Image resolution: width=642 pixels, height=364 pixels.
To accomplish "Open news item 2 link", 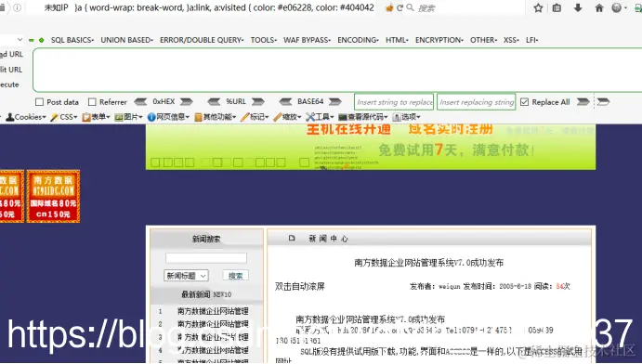I will (213, 324).
